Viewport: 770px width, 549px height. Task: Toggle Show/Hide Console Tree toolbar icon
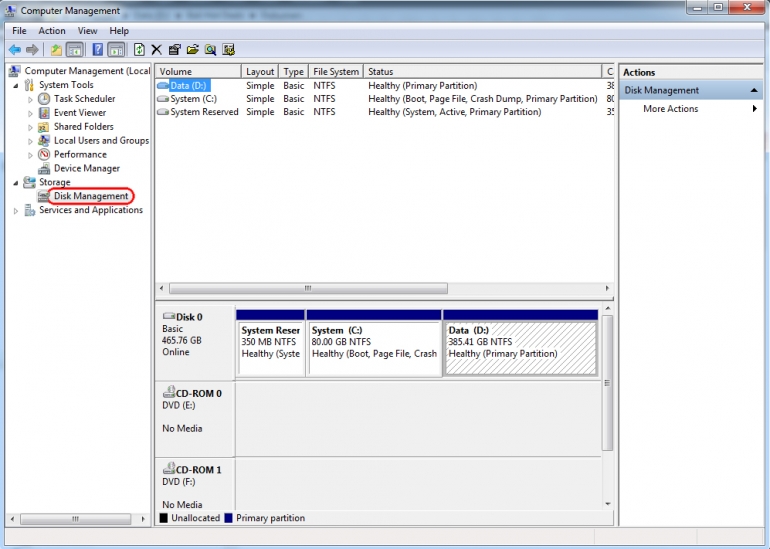point(75,50)
